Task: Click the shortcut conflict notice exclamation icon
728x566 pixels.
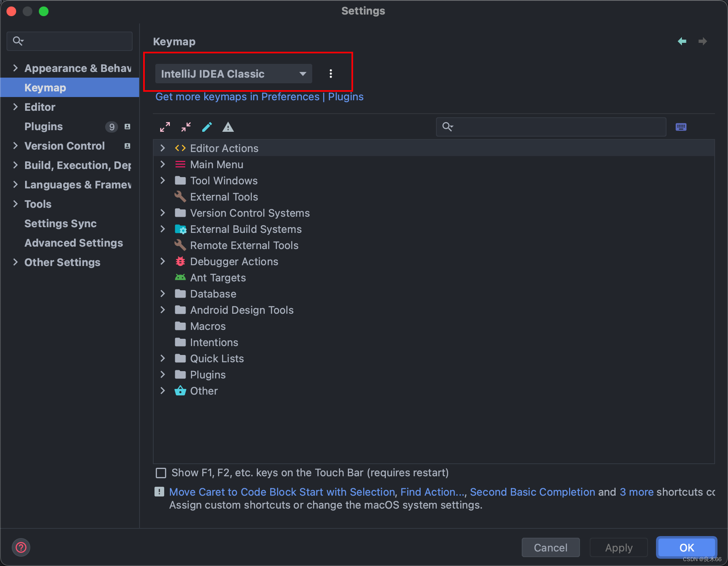Action: click(159, 492)
